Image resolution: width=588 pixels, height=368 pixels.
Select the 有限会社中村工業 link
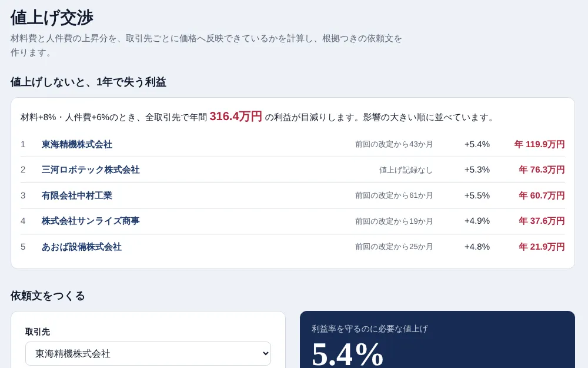(x=77, y=195)
